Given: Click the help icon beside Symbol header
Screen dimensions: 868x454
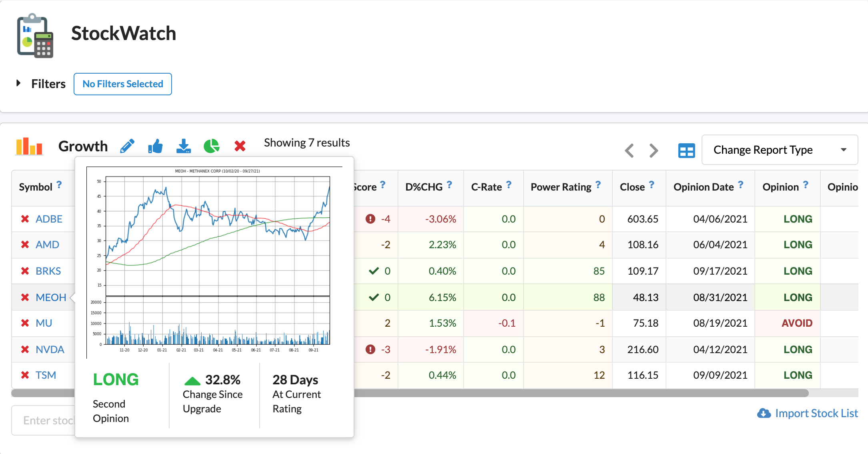Looking at the screenshot, I should pos(59,185).
